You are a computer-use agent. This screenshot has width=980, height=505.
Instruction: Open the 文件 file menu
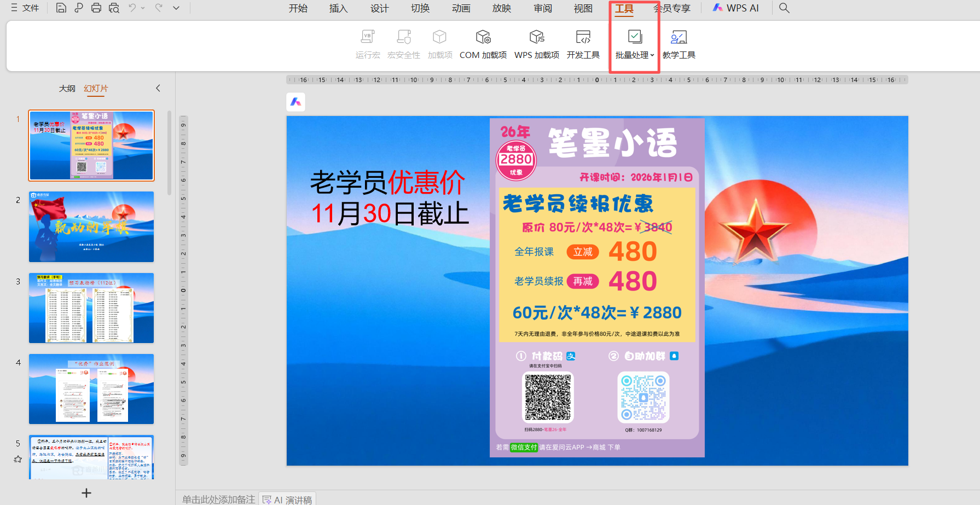point(25,8)
